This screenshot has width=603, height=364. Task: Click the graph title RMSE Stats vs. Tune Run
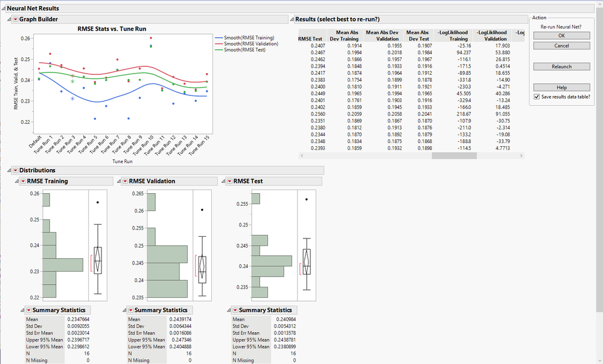tap(112, 29)
